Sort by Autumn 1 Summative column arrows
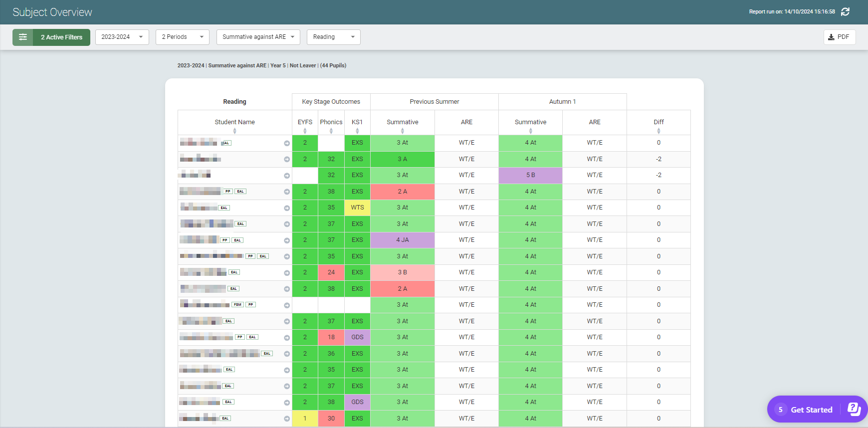868x428 pixels. pos(530,131)
